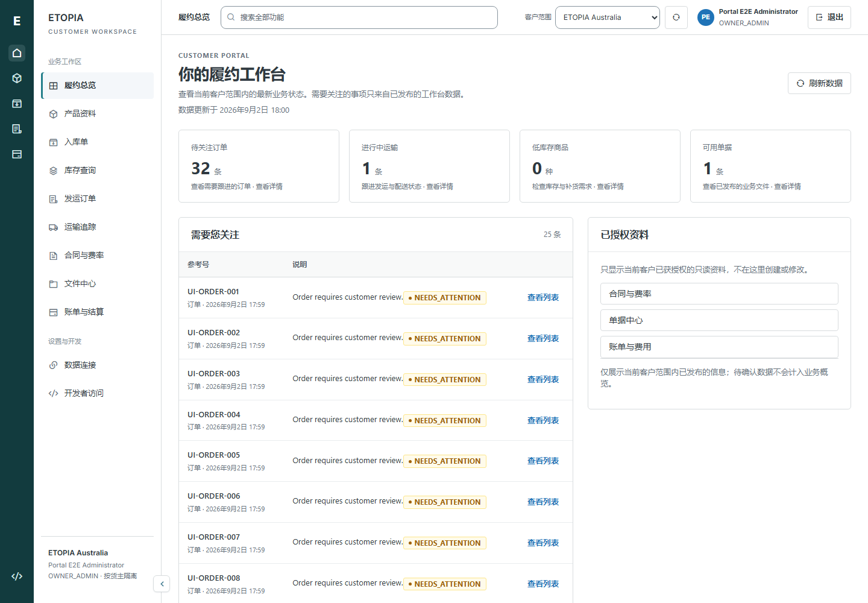Click the PE user avatar
Screen dimensions: 868x603
pyautogui.click(x=705, y=17)
